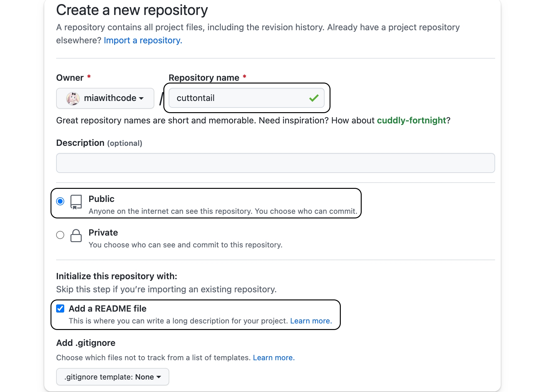This screenshot has width=545, height=392.
Task: Click the Public option label text
Action: [x=101, y=199]
